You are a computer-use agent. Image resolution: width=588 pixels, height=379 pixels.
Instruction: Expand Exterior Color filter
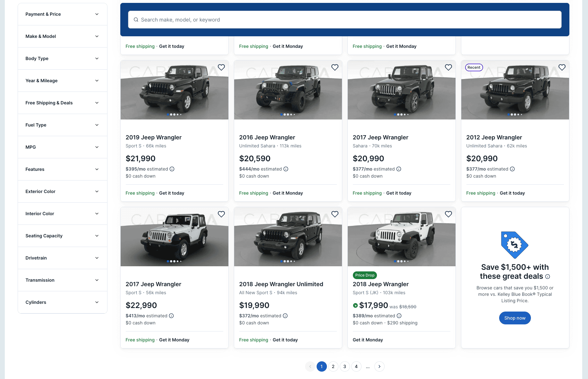coord(63,191)
